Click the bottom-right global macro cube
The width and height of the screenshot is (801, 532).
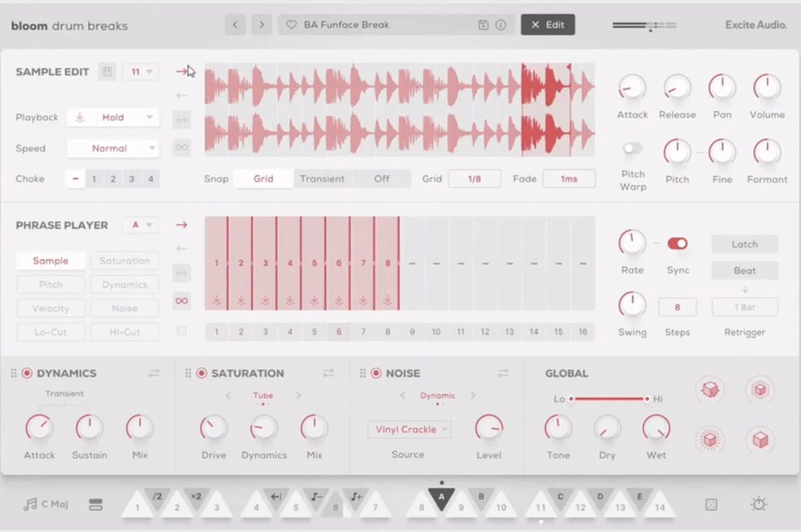pos(760,440)
